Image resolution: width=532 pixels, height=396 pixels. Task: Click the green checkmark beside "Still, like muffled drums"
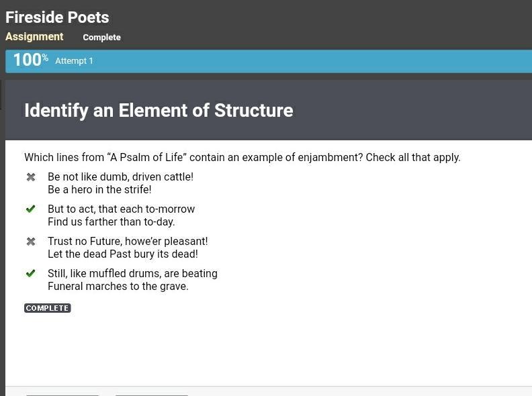point(30,273)
